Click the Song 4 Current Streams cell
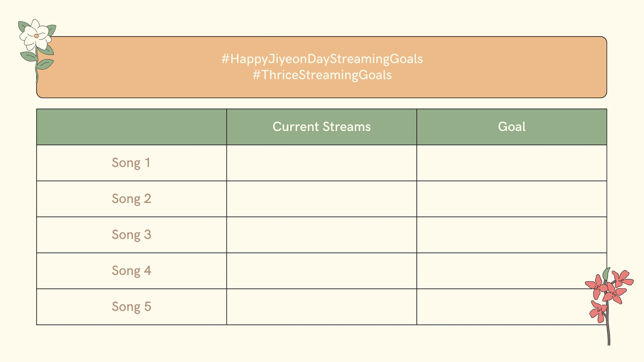644x362 pixels. coord(322,271)
